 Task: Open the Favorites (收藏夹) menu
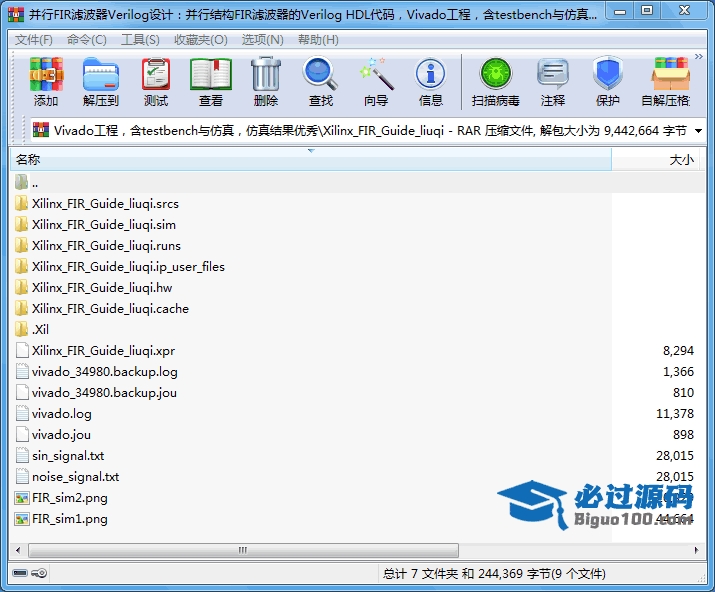point(201,40)
